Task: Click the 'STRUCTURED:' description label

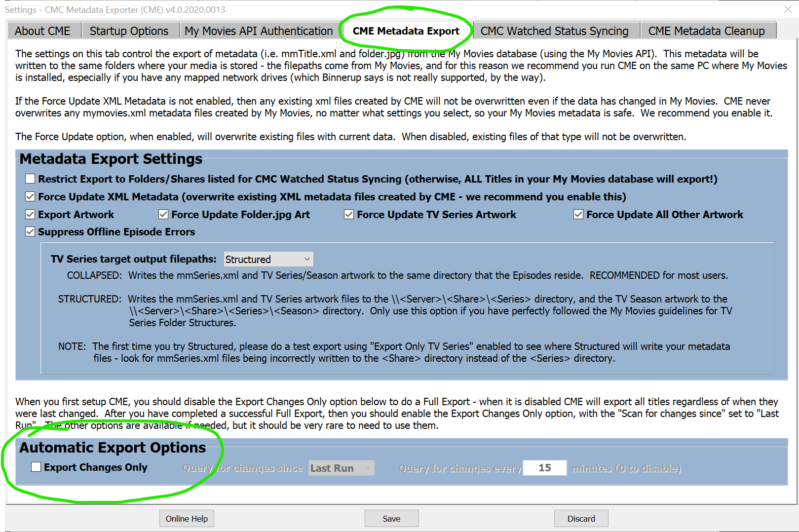Action: coord(89,299)
